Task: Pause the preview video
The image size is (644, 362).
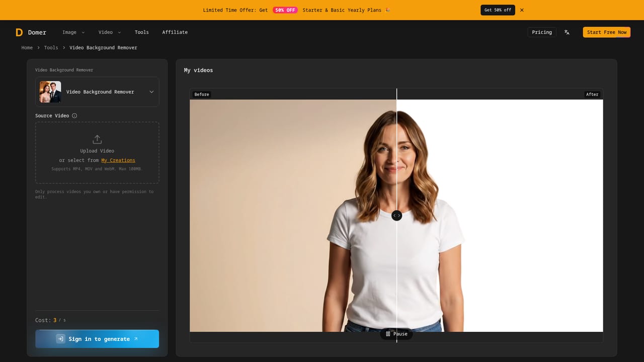Action: pyautogui.click(x=396, y=334)
